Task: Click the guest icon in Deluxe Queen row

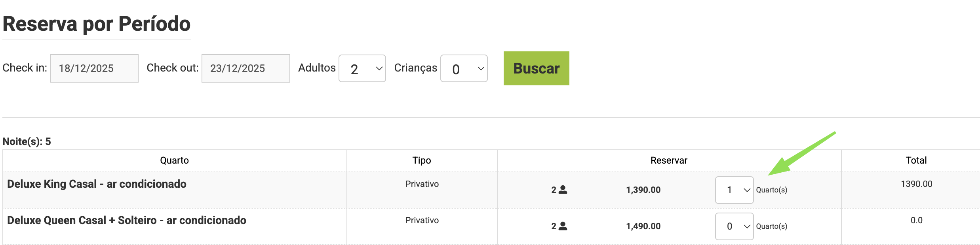Action: tap(563, 226)
